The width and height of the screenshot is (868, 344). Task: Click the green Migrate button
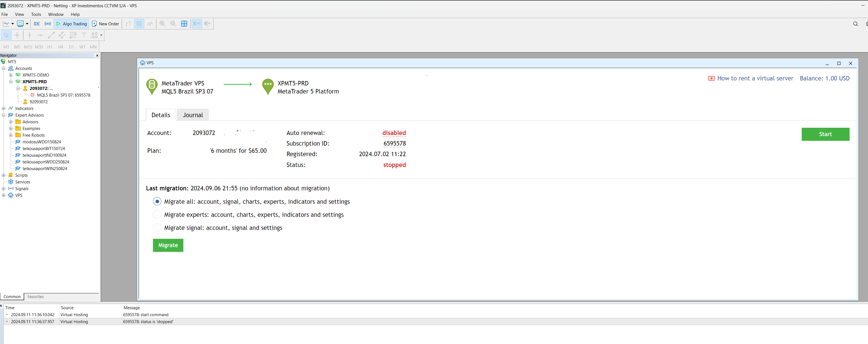[x=168, y=245]
